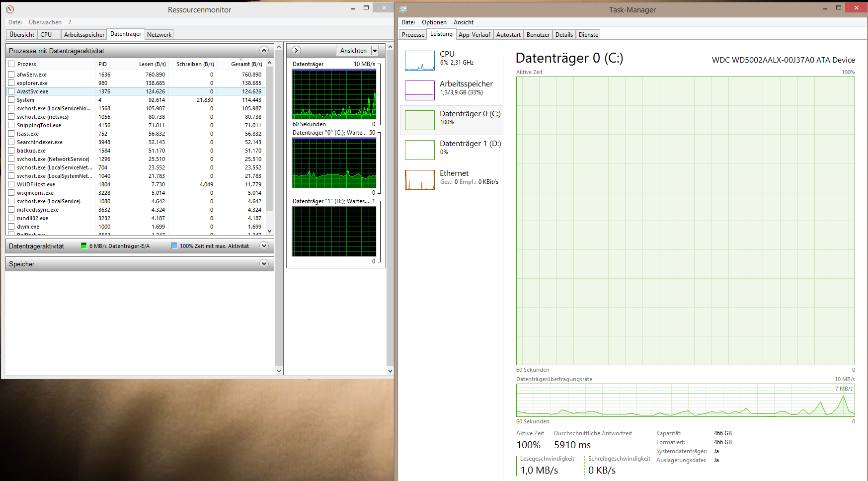This screenshot has height=481, width=868.
Task: Tick the AvastSvc.exe checkbox
Action: (11, 91)
